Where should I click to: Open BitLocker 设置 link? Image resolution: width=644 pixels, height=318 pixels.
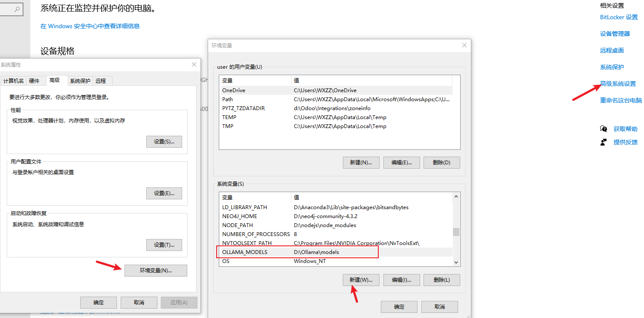click(x=618, y=18)
